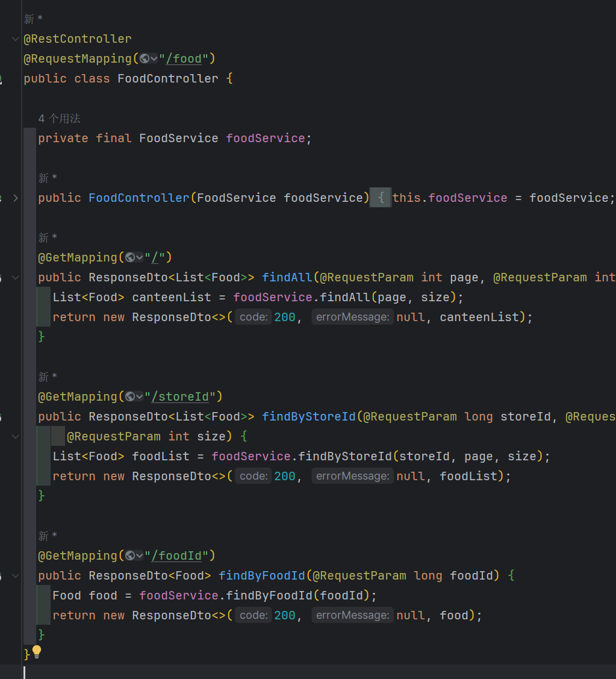Click "code:" hint in foodList return statement
This screenshot has height=679, width=616.
pos(254,476)
